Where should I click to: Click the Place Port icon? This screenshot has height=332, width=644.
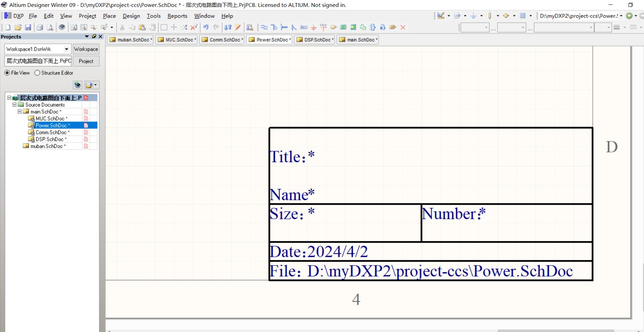click(x=393, y=27)
